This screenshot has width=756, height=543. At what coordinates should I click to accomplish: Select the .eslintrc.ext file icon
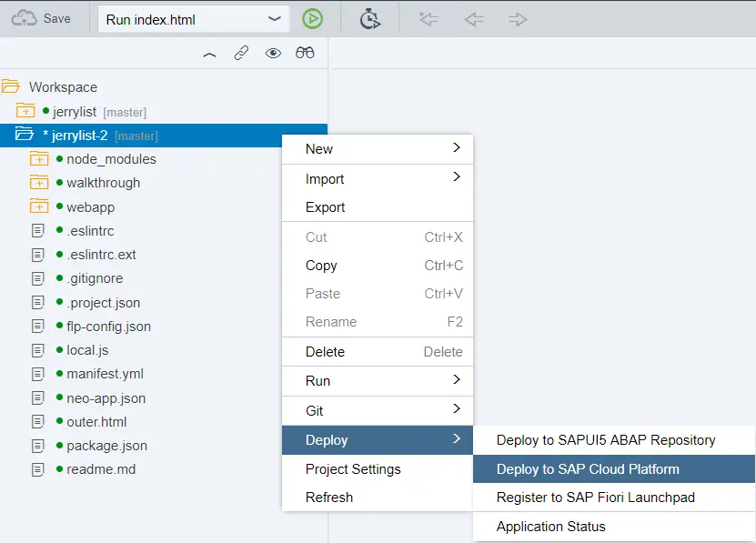pos(37,255)
